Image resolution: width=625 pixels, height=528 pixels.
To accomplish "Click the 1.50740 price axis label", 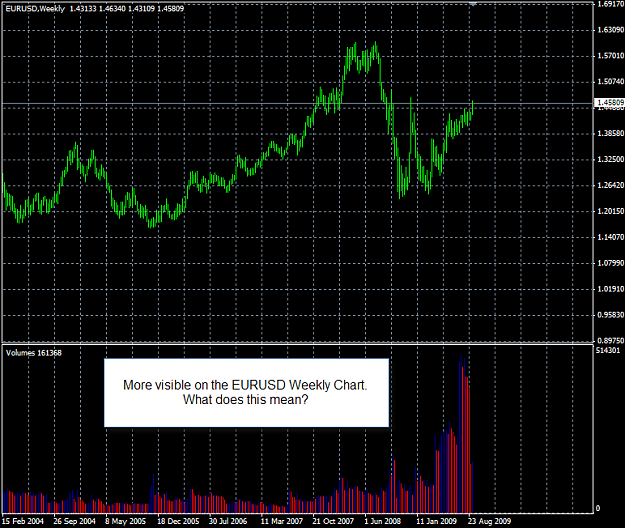I will [610, 82].
